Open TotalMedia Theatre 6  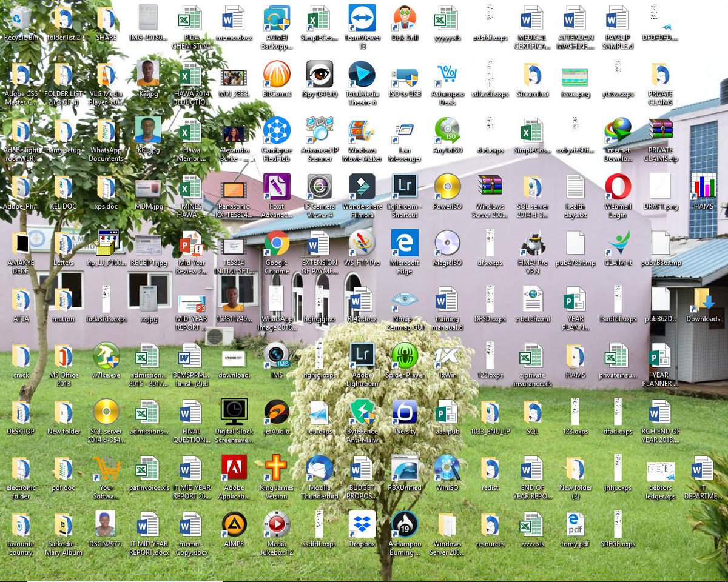362,75
